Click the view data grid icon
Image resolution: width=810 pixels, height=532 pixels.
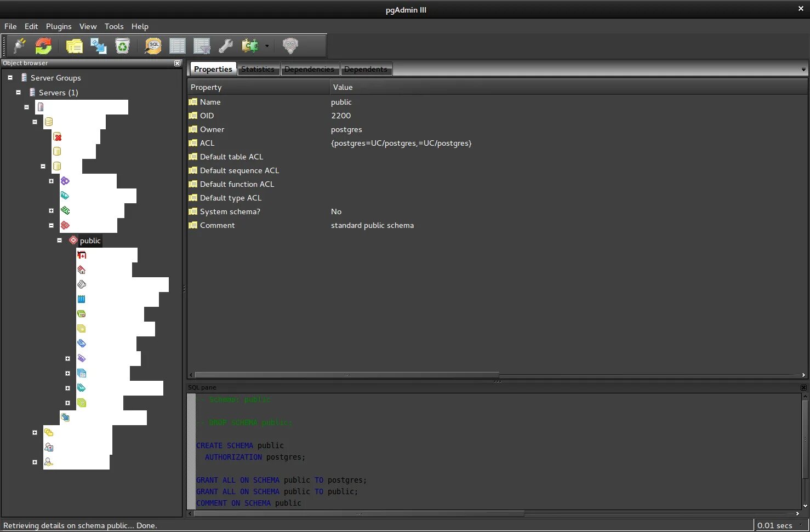coord(178,45)
